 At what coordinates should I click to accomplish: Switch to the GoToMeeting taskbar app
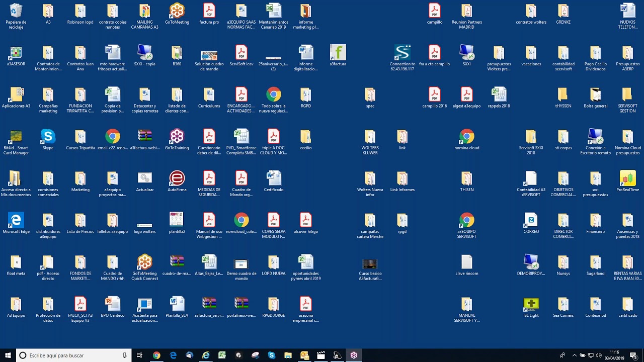(x=354, y=355)
